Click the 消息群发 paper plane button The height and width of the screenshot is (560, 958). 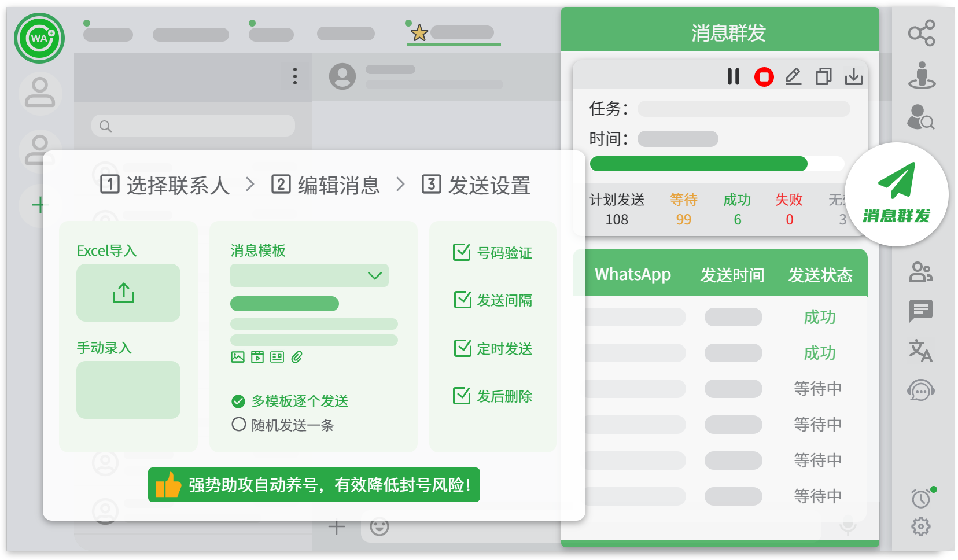[897, 194]
